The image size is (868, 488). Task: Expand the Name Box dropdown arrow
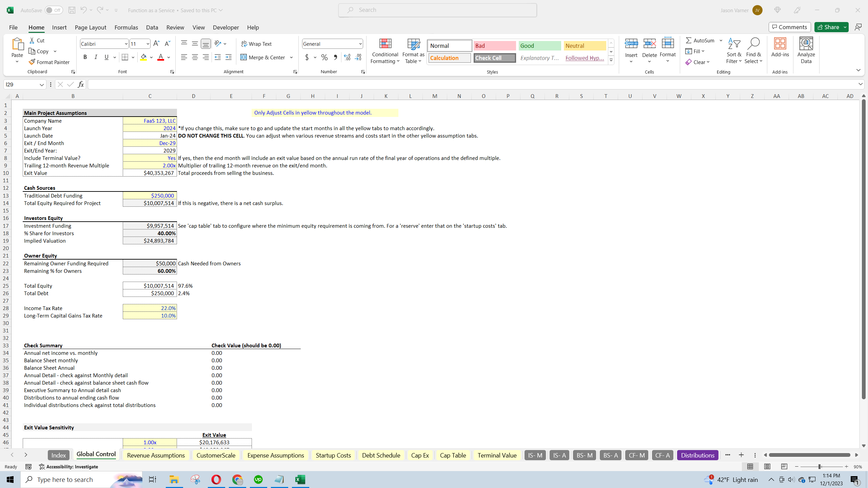point(42,85)
